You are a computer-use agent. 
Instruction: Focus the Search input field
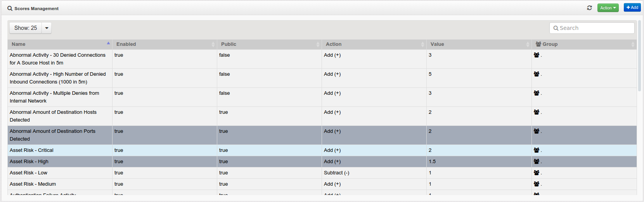(592, 28)
